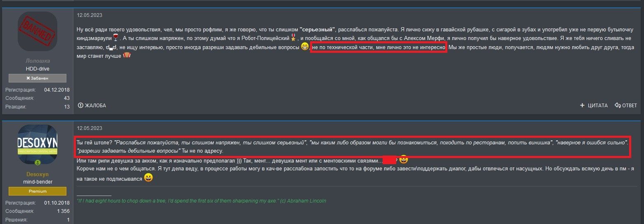Click the Premium badge under Desoxyn

(x=38, y=191)
